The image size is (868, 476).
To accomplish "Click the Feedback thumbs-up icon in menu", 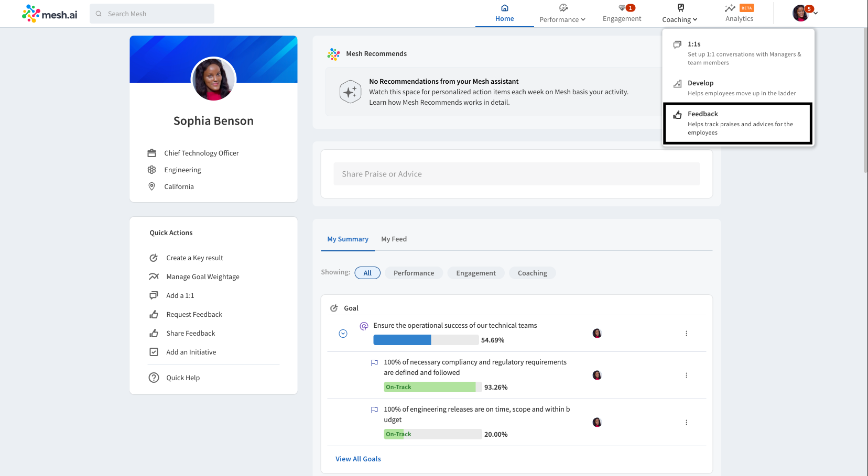I will (x=677, y=114).
